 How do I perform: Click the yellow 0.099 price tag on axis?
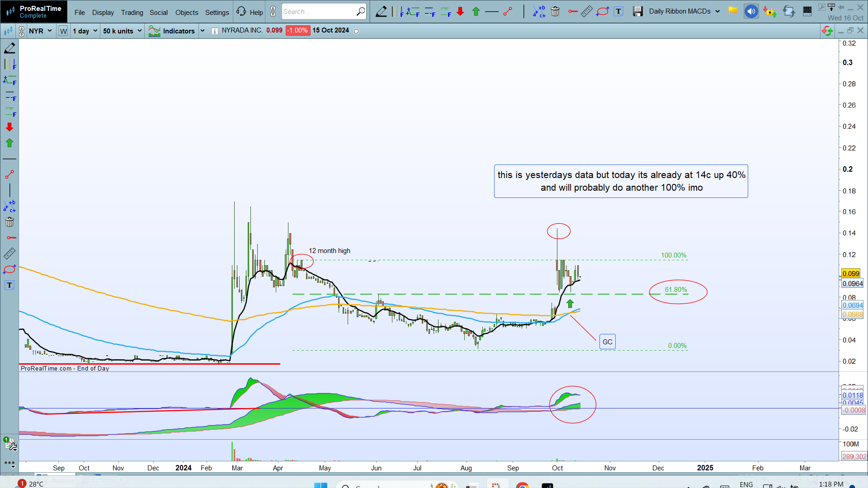851,274
